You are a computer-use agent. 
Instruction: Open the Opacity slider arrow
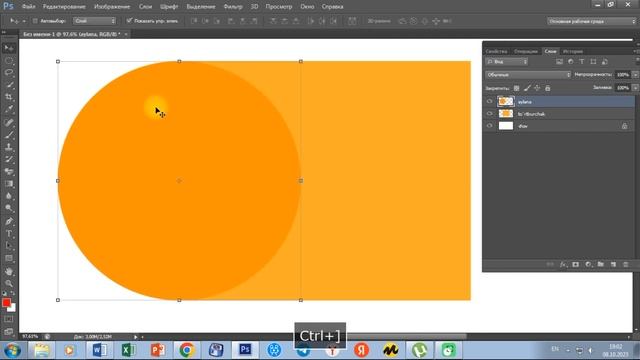[635, 75]
